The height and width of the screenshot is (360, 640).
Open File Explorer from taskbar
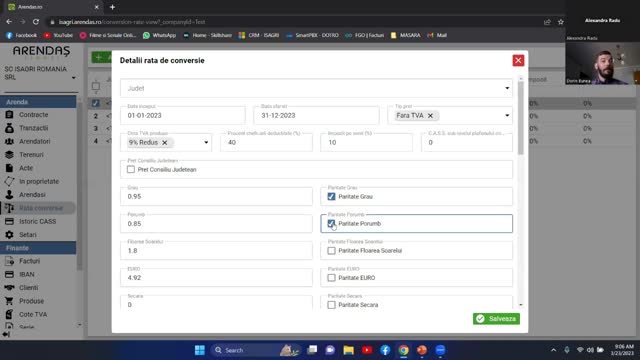[349, 350]
